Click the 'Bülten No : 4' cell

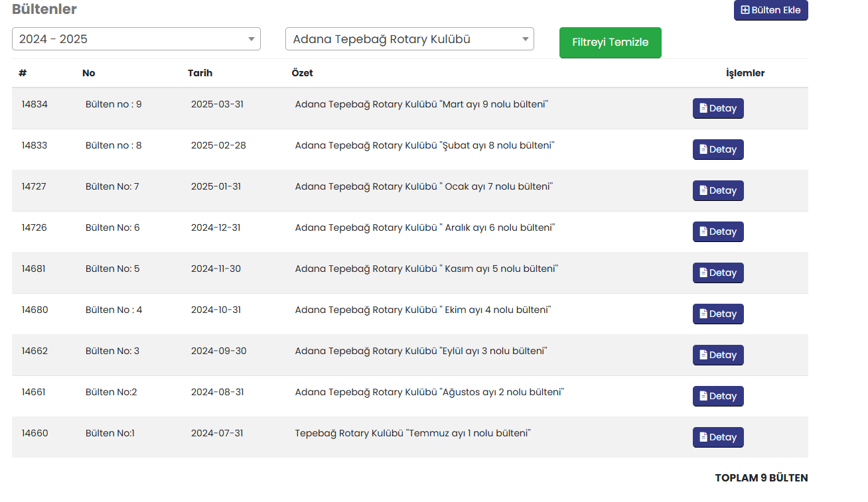pyautogui.click(x=114, y=310)
